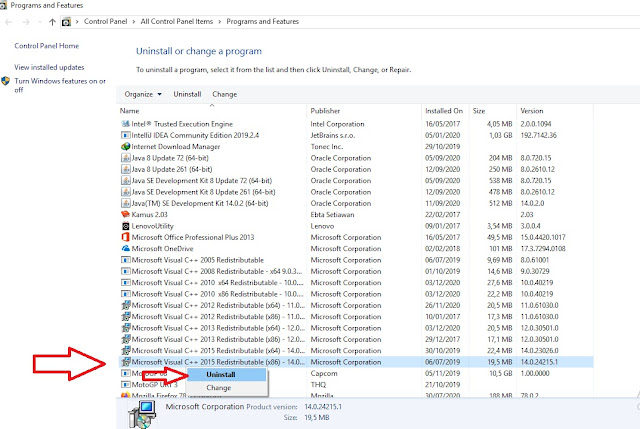
Task: Click the Internet Download Manager icon
Action: [x=126, y=147]
